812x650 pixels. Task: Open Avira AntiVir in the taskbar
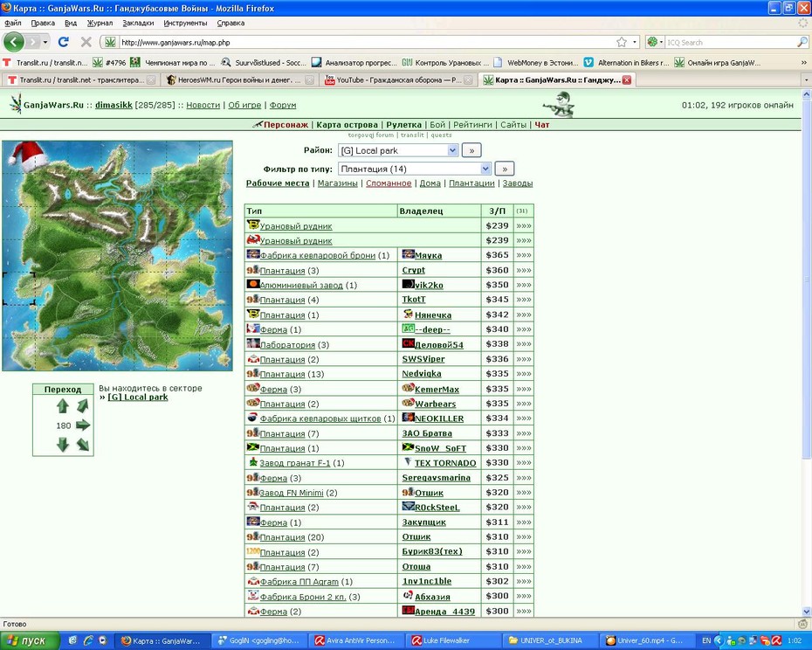(355, 640)
